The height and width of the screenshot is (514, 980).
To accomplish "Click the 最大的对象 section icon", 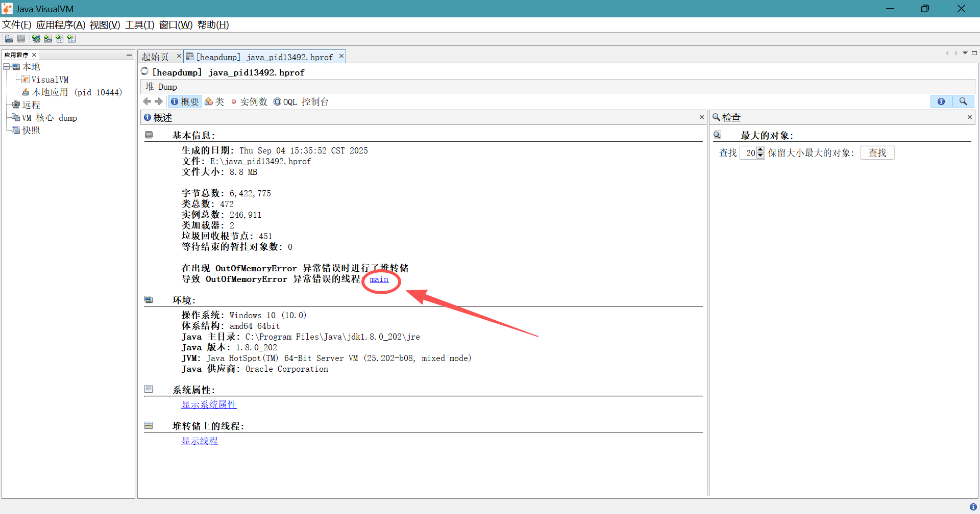I will (x=718, y=135).
